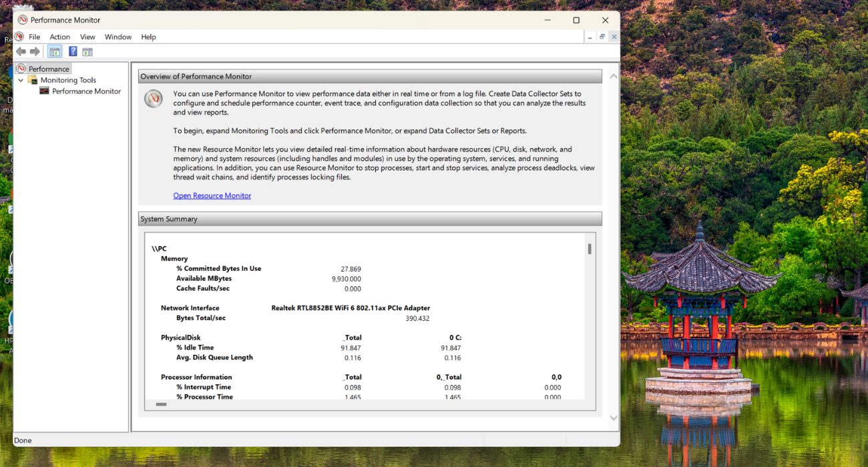
Task: Click the System Summary section header
Action: pos(370,219)
